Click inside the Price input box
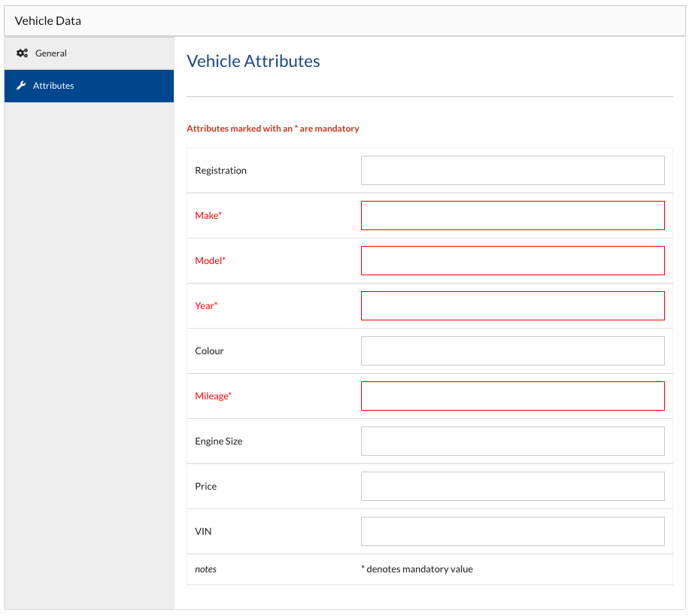This screenshot has height=616, width=692. pos(512,487)
